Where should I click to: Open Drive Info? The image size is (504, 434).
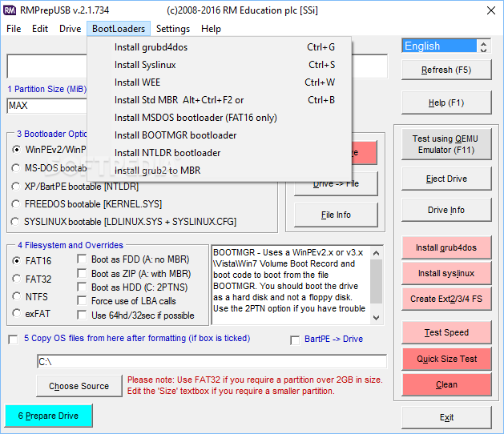point(446,210)
